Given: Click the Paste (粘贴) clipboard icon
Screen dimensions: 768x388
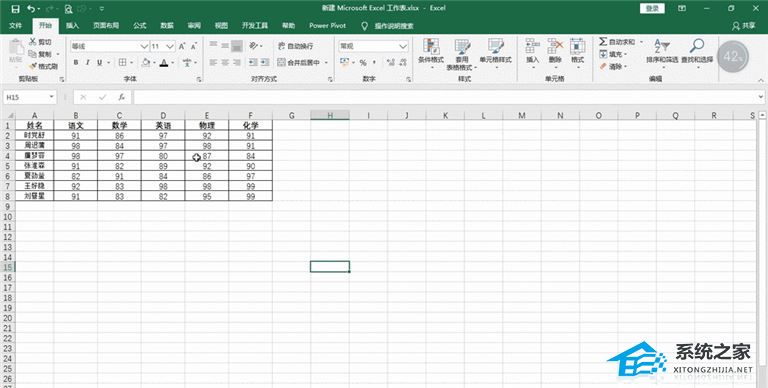Looking at the screenshot, I should [x=16, y=51].
